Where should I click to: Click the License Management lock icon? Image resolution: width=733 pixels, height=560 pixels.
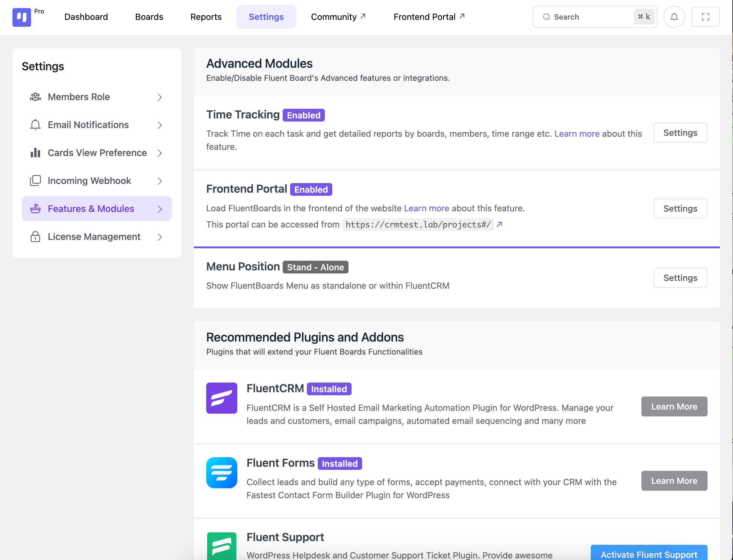[x=35, y=237]
